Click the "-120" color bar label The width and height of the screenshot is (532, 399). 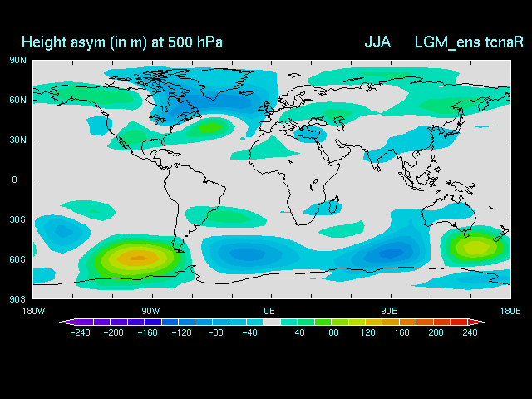click(181, 333)
